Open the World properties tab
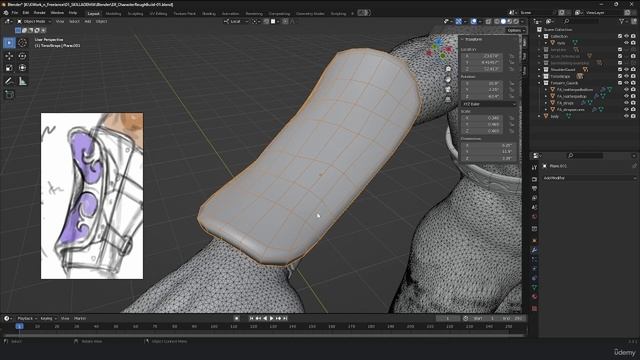This screenshot has width=640, height=360. 534,216
